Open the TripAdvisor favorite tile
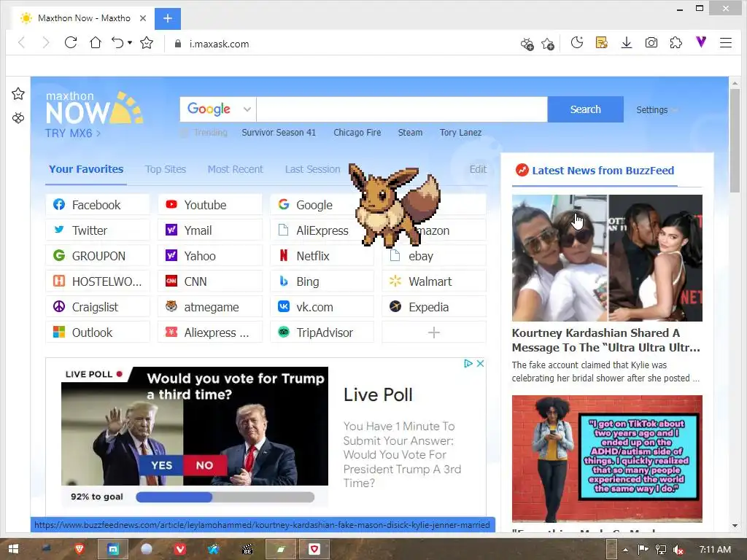 322,332
